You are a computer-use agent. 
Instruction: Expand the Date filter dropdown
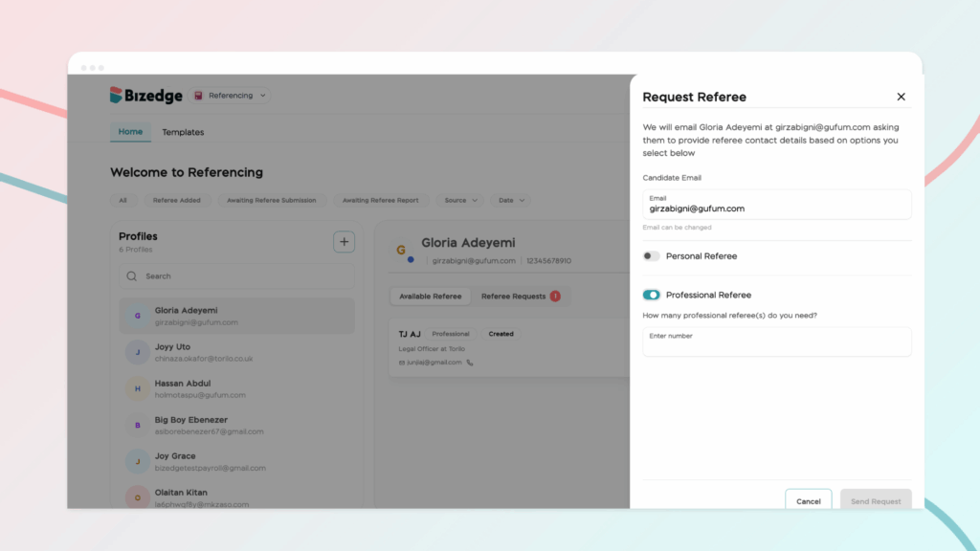[511, 201]
